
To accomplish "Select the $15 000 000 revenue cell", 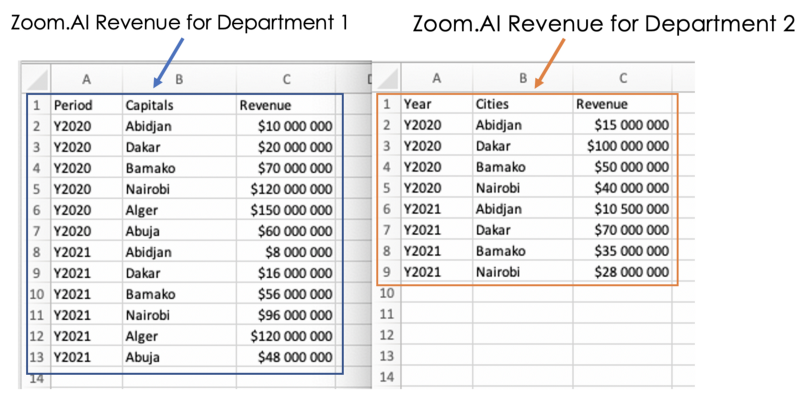I will click(622, 125).
